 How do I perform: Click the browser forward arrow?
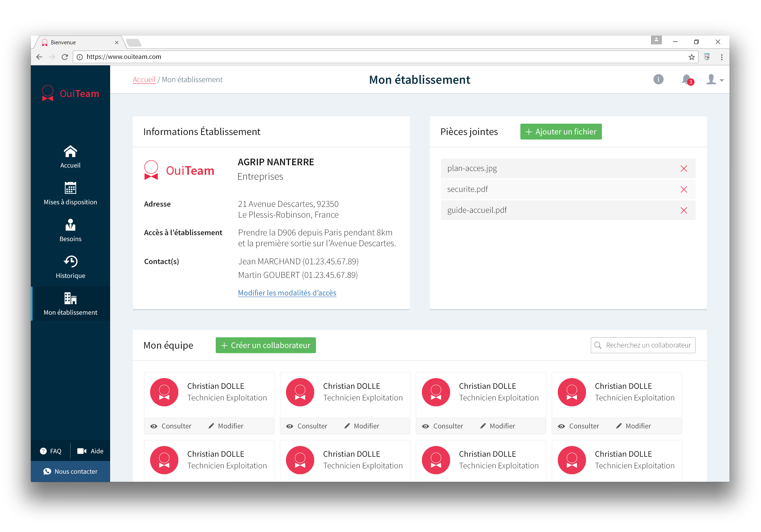[x=52, y=57]
